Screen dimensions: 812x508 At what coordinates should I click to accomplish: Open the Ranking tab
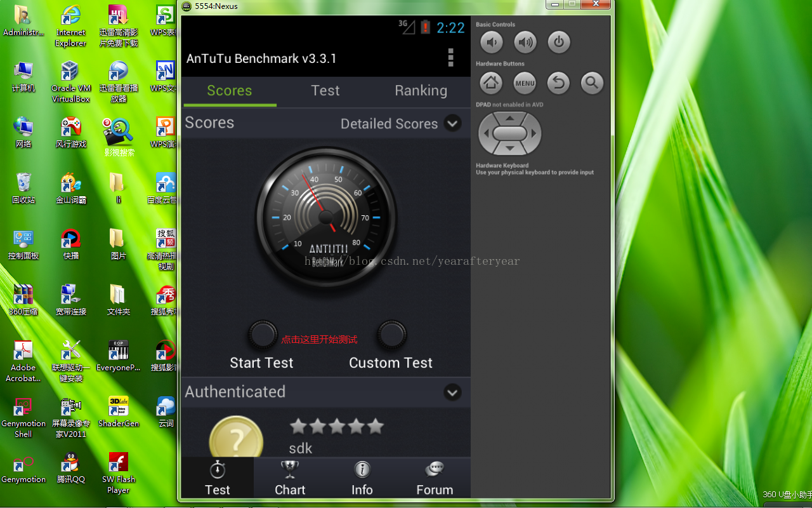coord(421,91)
